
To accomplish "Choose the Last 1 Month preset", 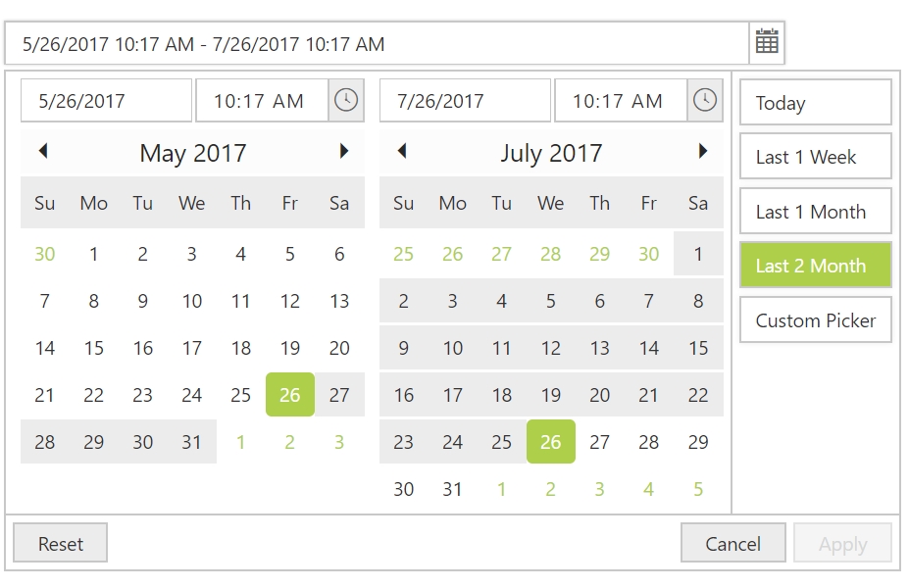I will click(x=815, y=212).
